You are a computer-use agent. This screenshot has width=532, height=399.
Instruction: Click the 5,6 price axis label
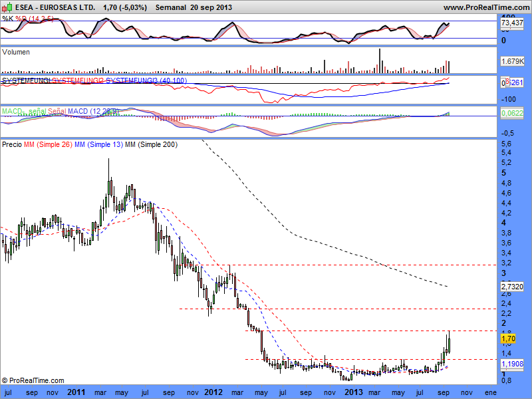[506, 143]
